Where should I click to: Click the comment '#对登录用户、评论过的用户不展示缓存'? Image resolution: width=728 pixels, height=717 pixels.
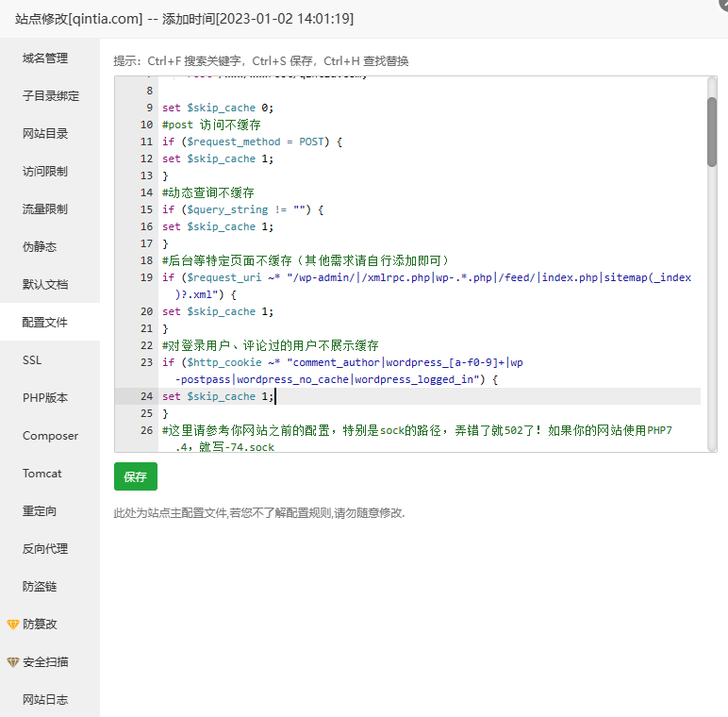click(271, 345)
